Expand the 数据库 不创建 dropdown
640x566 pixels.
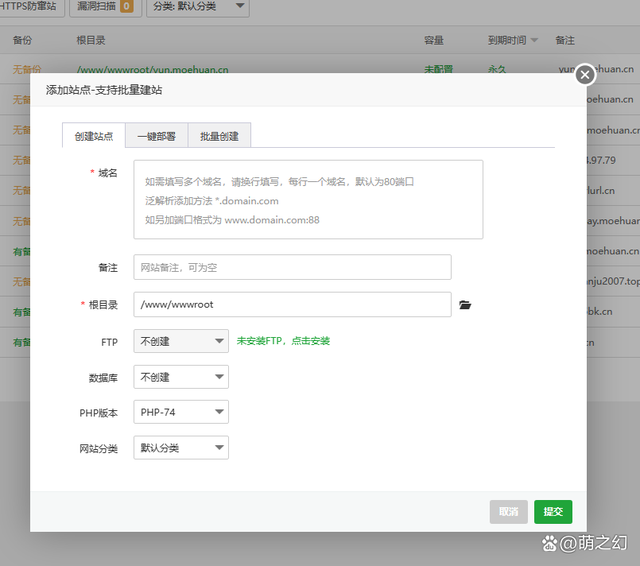click(181, 377)
